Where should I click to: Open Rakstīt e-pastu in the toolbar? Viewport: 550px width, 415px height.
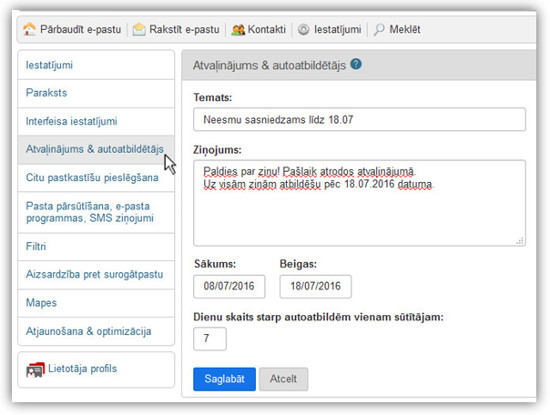(184, 29)
